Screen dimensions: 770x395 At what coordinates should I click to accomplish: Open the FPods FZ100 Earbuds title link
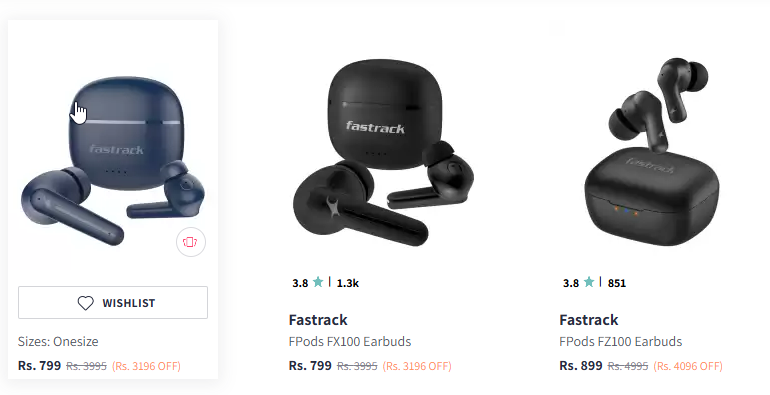click(x=620, y=341)
